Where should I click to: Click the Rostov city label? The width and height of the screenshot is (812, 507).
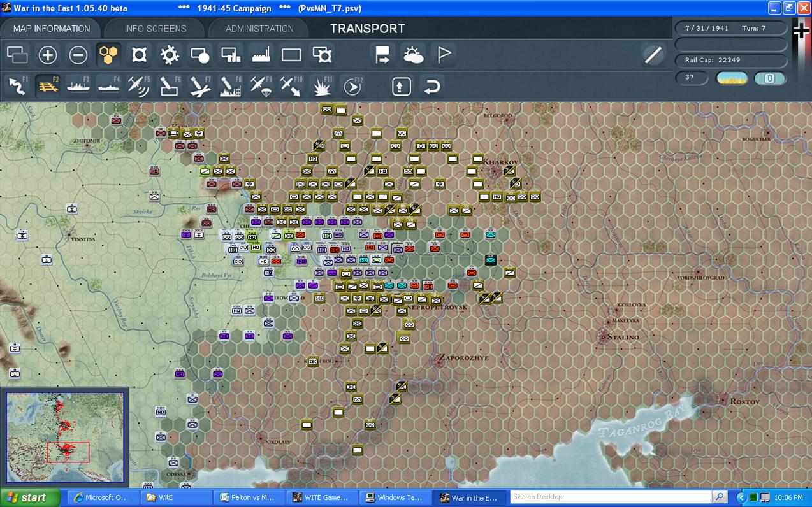(x=744, y=402)
